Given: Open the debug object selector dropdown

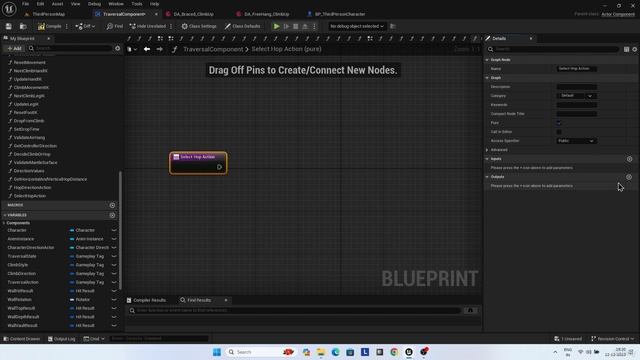Looking at the screenshot, I should click(x=357, y=26).
